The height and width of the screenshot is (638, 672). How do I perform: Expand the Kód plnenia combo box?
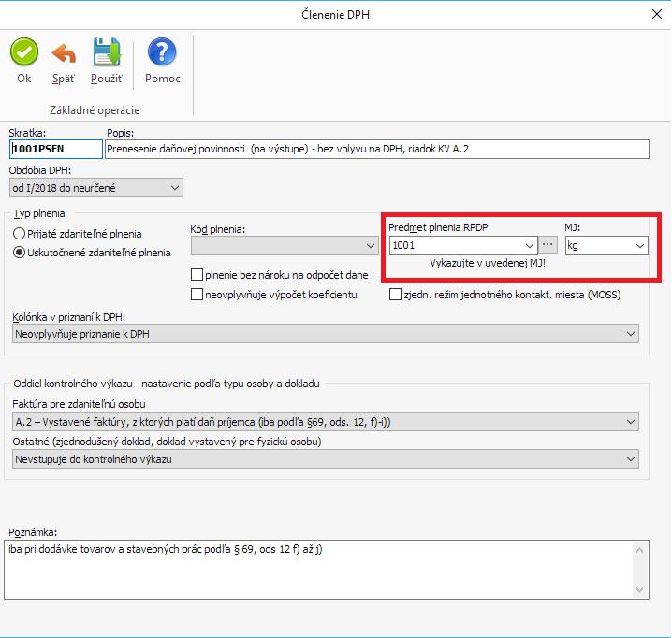[285, 246]
